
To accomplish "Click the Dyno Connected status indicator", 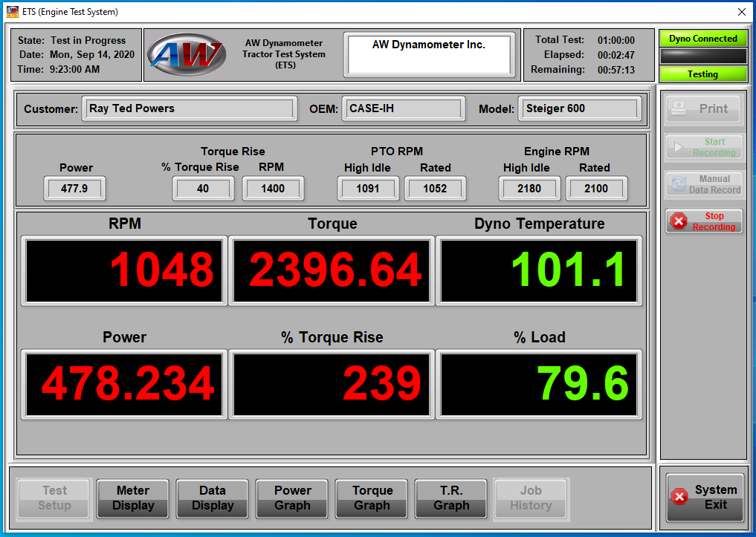I will (x=702, y=39).
